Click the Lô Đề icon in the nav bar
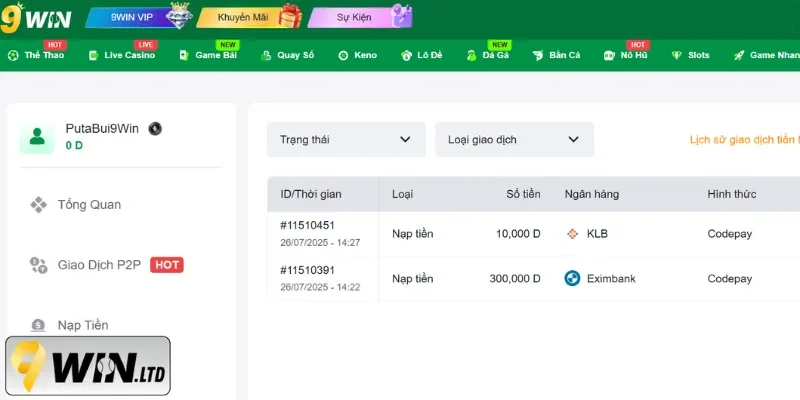Image resolution: width=800 pixels, height=400 pixels. [x=406, y=56]
